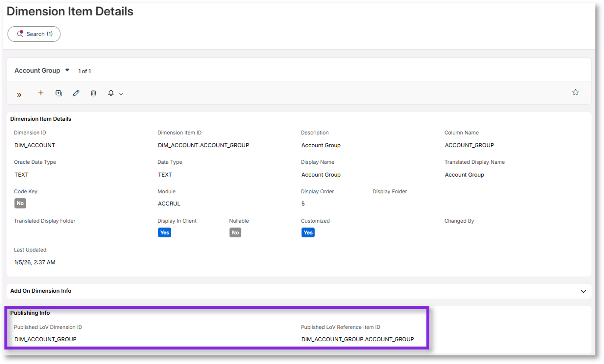
Task: Toggle the Nullable No badge
Action: pyautogui.click(x=235, y=233)
